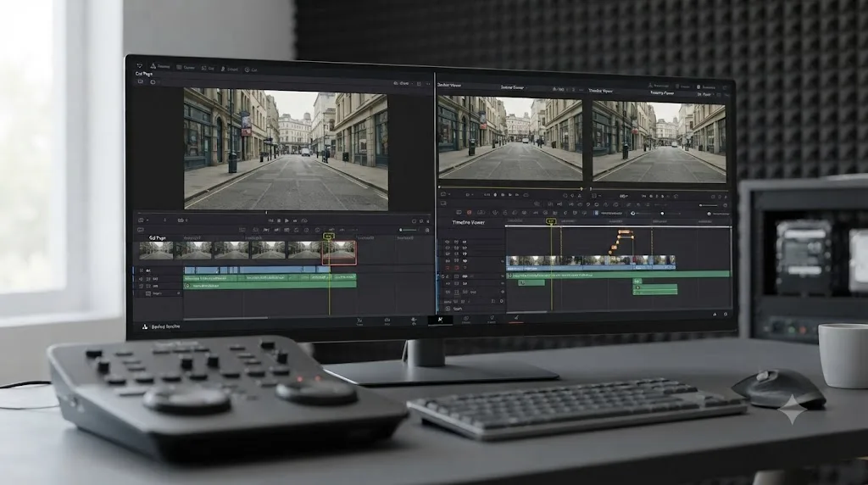Click the application logo in the bottom-left corner
This screenshot has width=868, height=485.
[144, 326]
